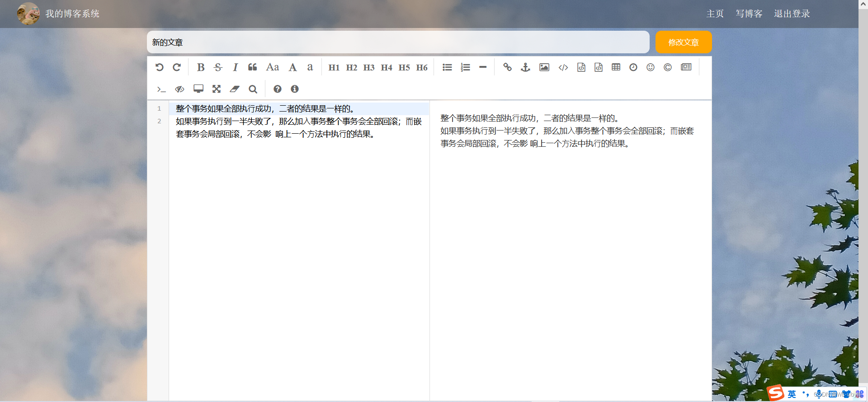Apply italic formatting with I icon
Viewport: 868px width, 402px height.
coord(235,67)
